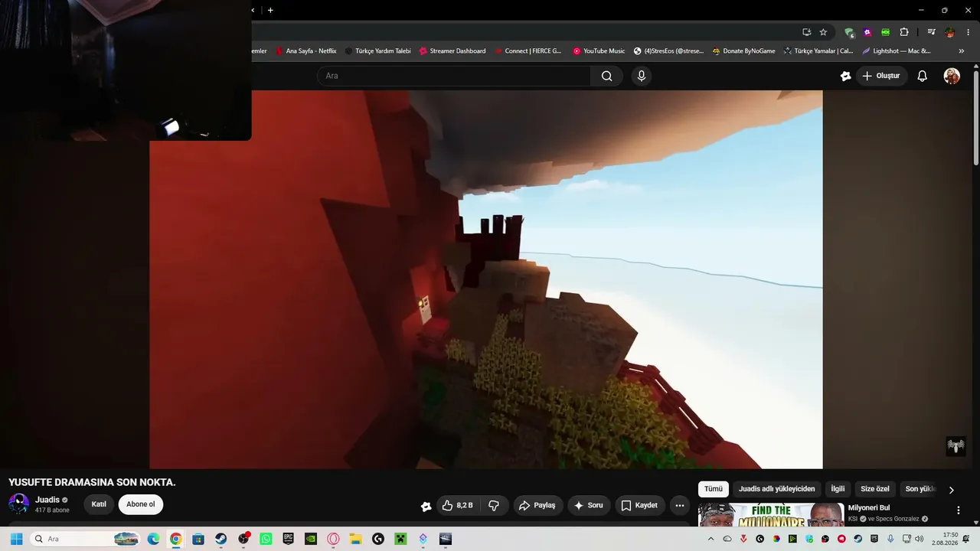This screenshot has width=980, height=551.
Task: Open Epic Games Launcher from the taskbar
Action: click(288, 539)
